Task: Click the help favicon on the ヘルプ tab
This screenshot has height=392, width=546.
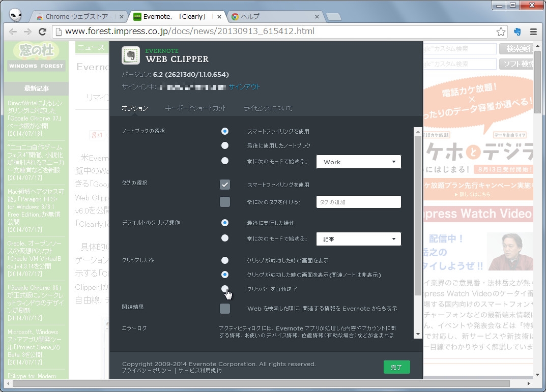Action: [x=235, y=16]
